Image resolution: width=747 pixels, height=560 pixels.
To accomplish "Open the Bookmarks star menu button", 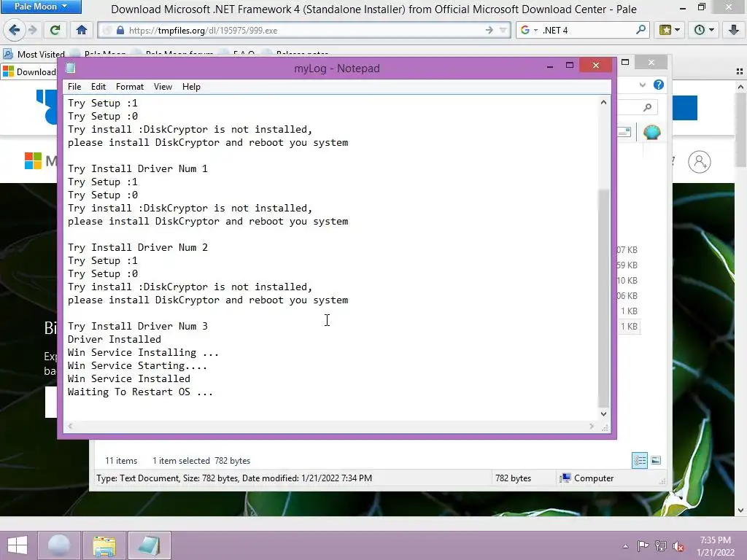I will [x=670, y=30].
